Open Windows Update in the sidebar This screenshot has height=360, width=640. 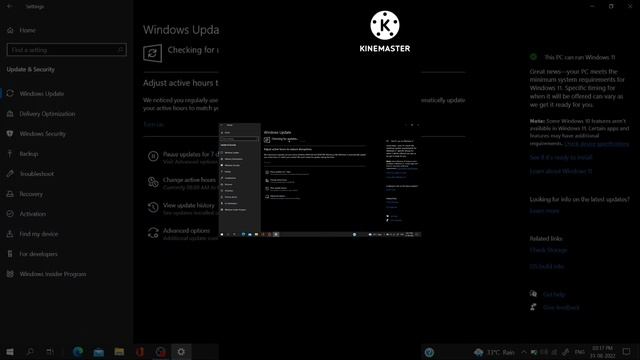coord(42,93)
